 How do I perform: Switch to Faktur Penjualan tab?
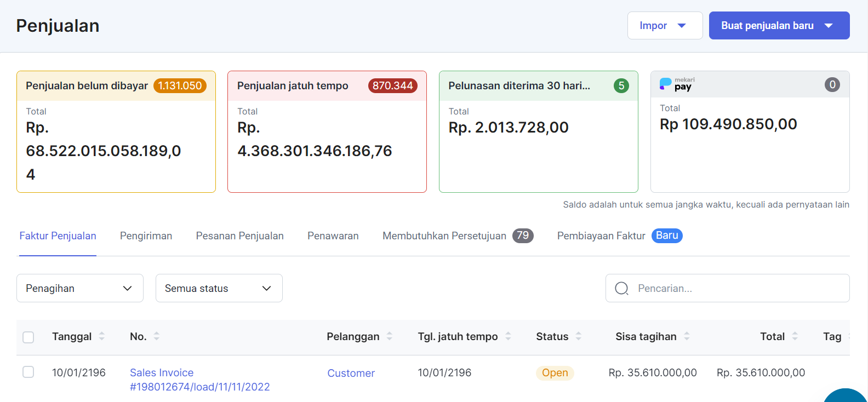[x=58, y=236]
